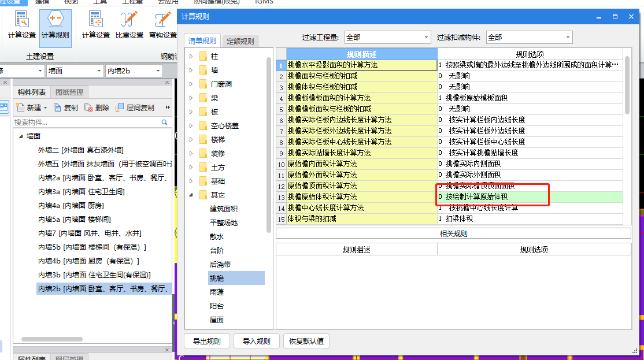
Task: Close the 构件列表 panel
Action: [166, 83]
